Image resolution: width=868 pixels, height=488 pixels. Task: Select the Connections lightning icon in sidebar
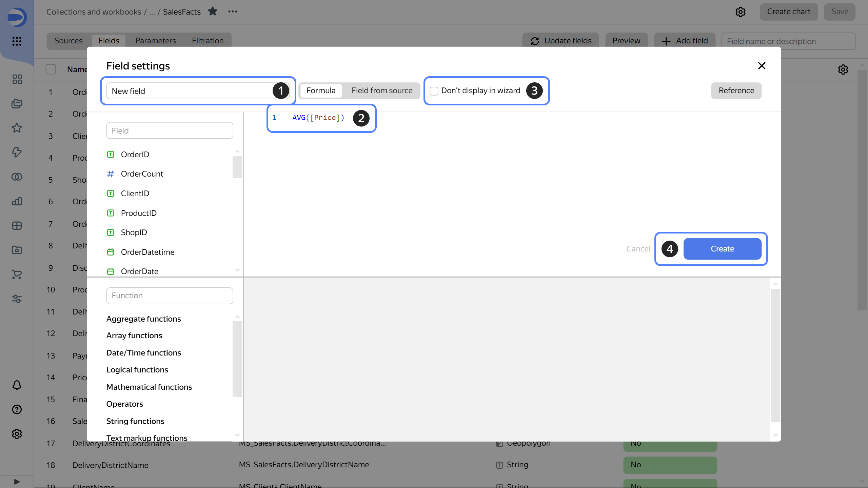[17, 153]
